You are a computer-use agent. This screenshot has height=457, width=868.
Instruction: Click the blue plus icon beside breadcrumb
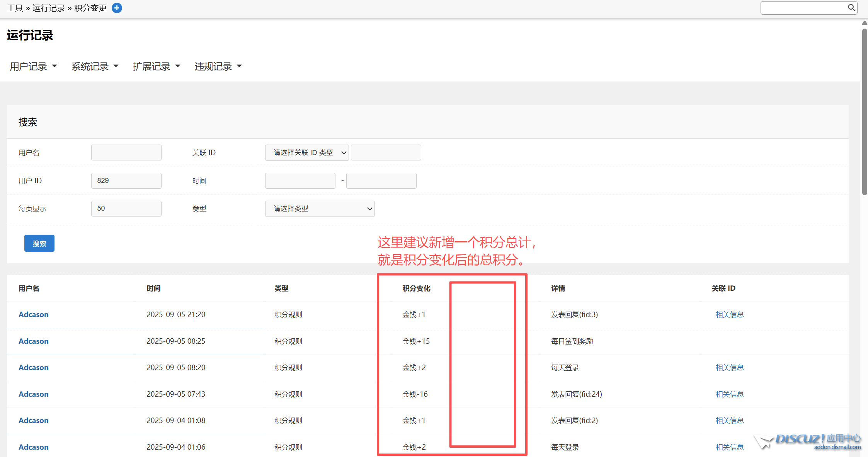117,8
